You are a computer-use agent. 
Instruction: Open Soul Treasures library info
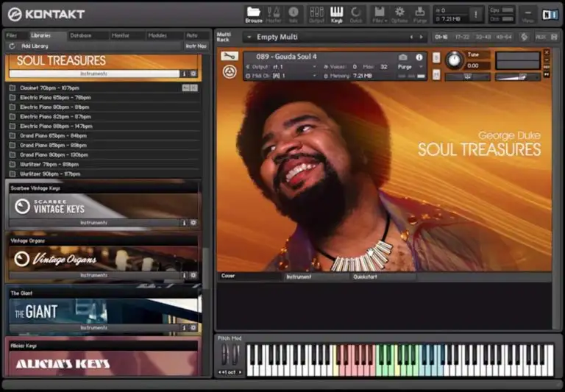click(x=184, y=74)
